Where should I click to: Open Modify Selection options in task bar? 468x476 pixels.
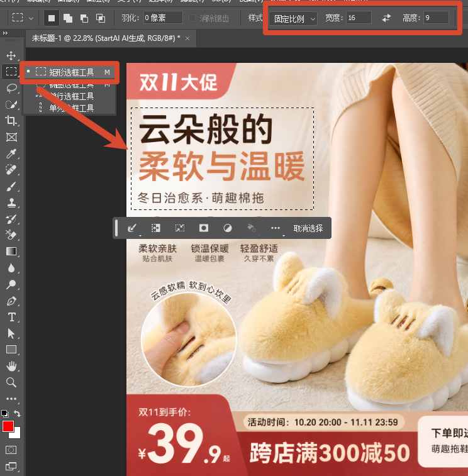pos(132,228)
